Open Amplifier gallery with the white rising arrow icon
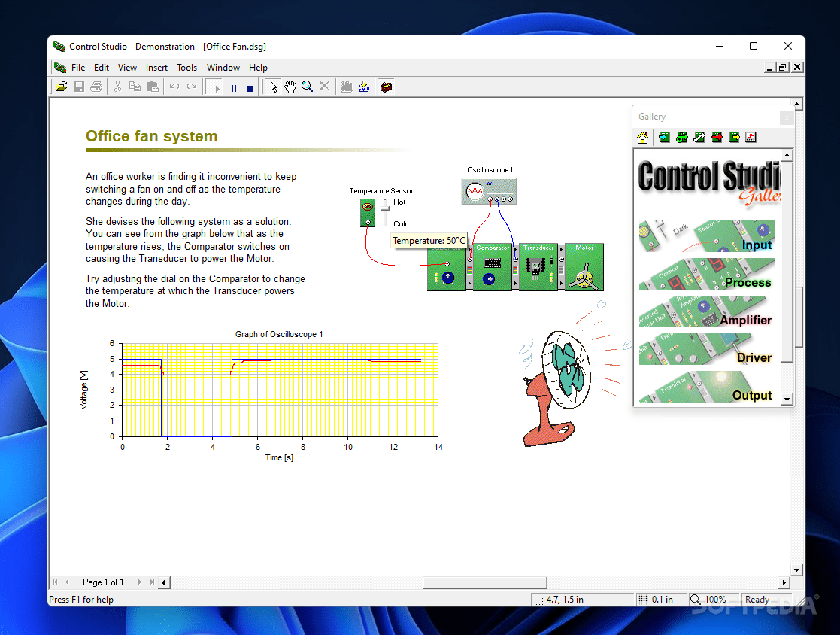This screenshot has width=840, height=635. (699, 138)
